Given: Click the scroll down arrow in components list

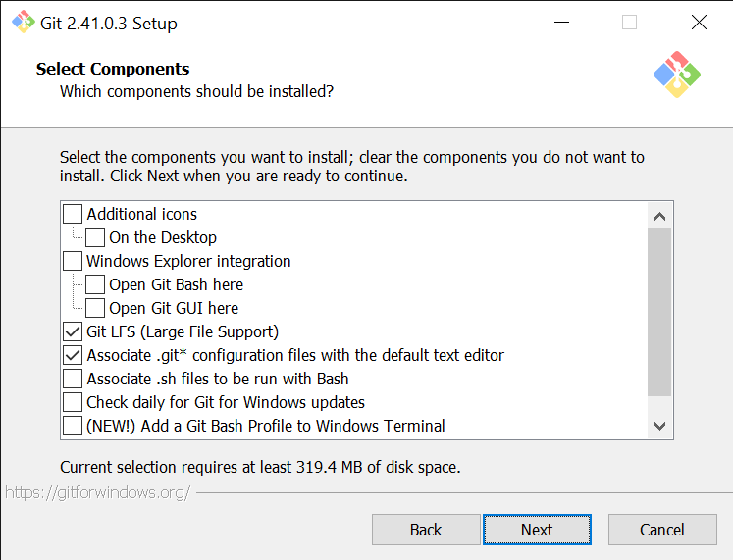Looking at the screenshot, I should (659, 426).
